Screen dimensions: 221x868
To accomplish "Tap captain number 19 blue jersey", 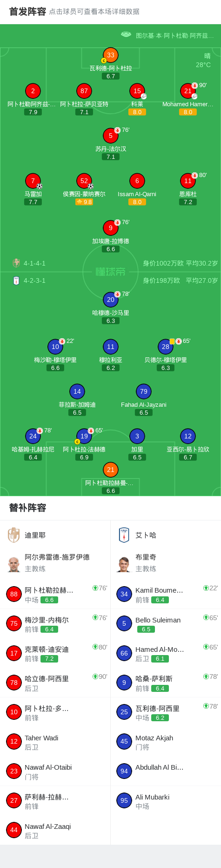I will click(84, 436).
